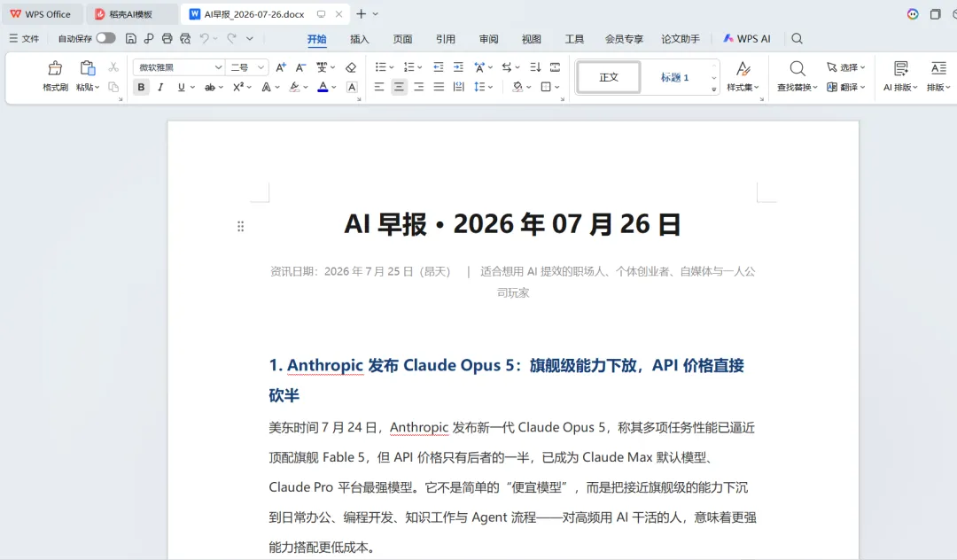Image resolution: width=957 pixels, height=560 pixels.
Task: Click the Print icon in quick access bar
Action: click(167, 38)
